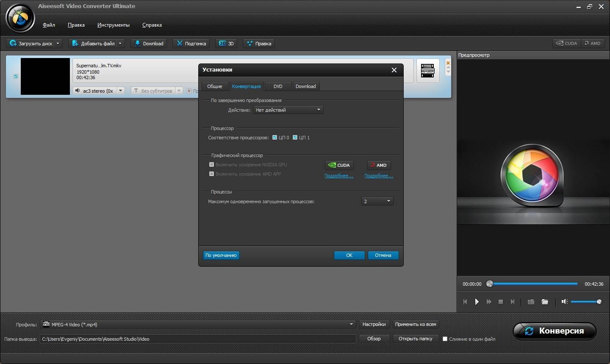This screenshot has width=610, height=364.
Task: Expand the Добавить файл dropdown arrow
Action: pos(120,43)
